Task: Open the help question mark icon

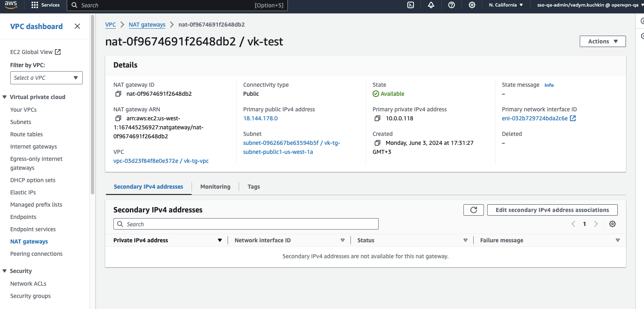Action: click(x=452, y=5)
